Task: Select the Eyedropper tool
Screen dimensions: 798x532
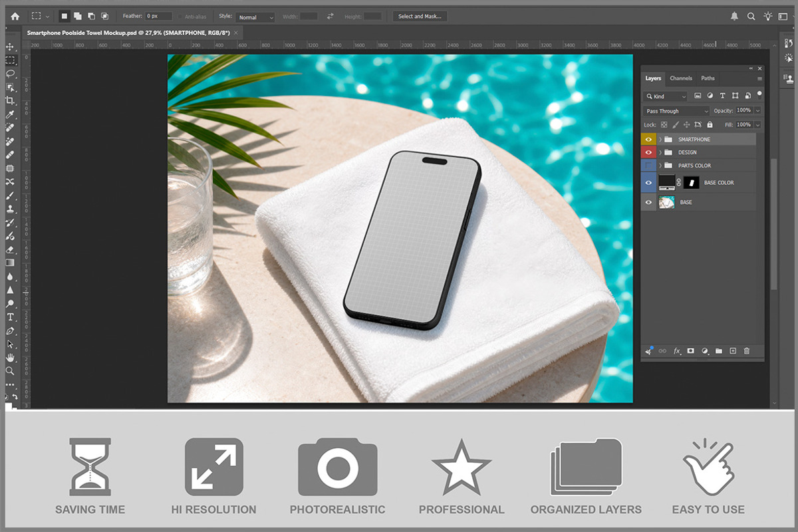Action: (10, 114)
